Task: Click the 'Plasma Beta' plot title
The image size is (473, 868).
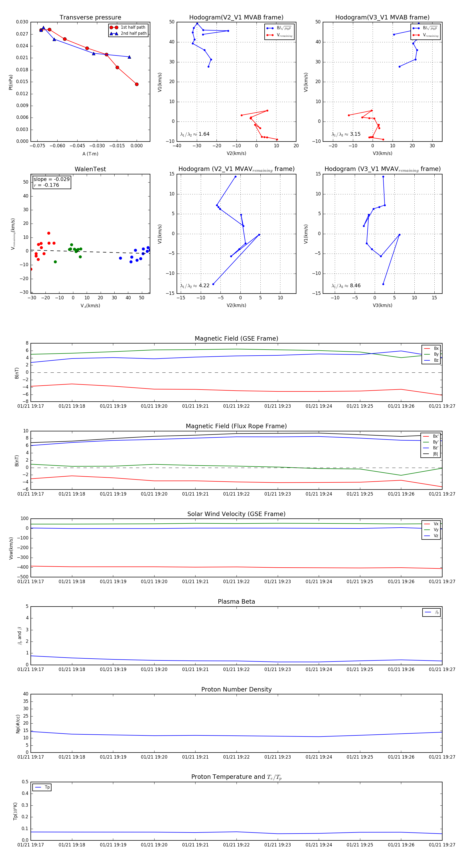Action: (236, 602)
